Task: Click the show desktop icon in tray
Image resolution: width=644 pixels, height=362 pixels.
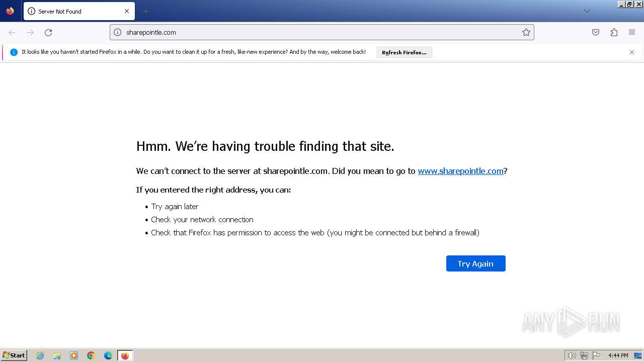Action: 638,355
